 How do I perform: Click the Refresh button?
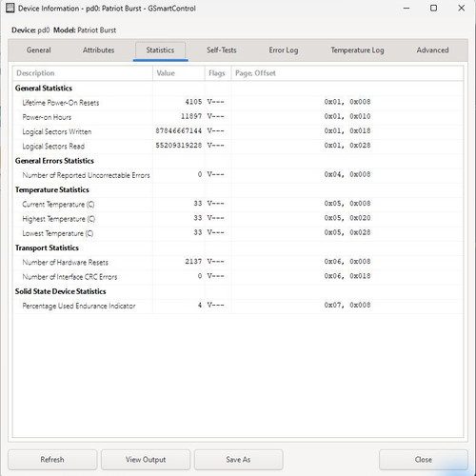click(52, 460)
